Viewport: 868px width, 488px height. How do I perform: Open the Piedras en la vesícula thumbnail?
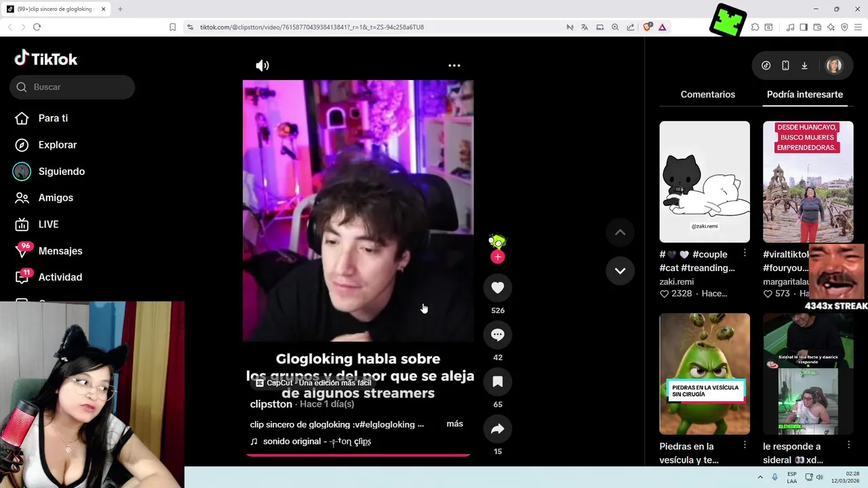(x=705, y=373)
